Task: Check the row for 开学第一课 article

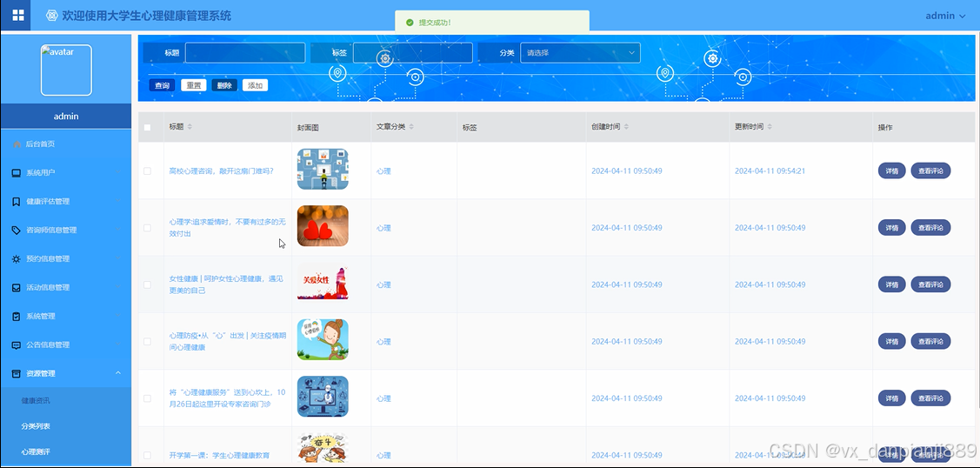Action: 148,455
